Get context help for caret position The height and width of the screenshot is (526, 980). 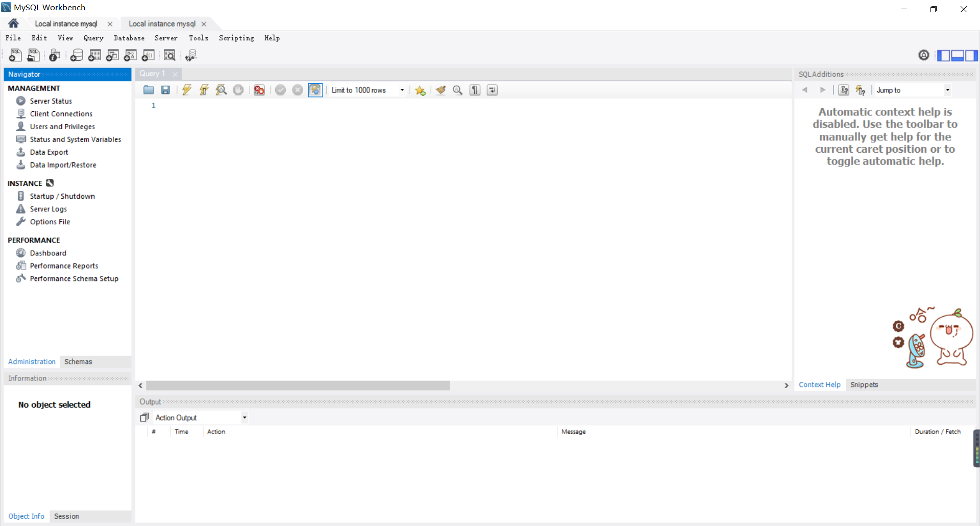844,90
